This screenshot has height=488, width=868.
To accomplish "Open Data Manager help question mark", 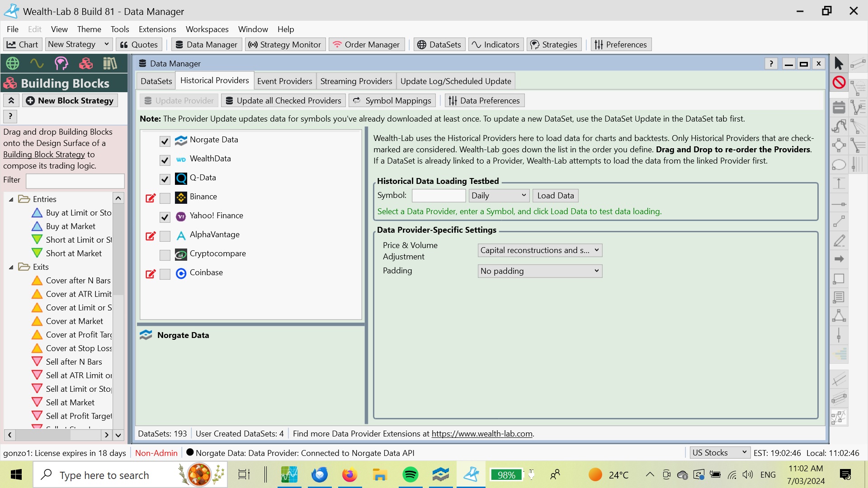I will 771,64.
